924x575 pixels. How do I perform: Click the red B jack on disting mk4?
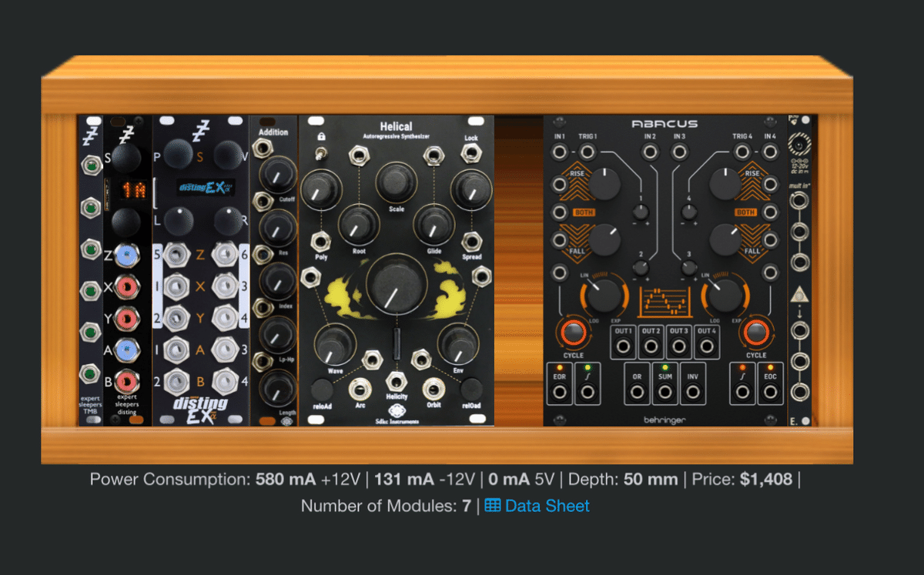[x=129, y=381]
